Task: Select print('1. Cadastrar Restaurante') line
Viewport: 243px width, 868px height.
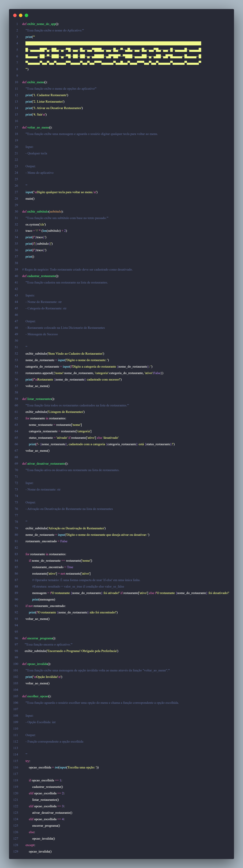Action: point(47,95)
